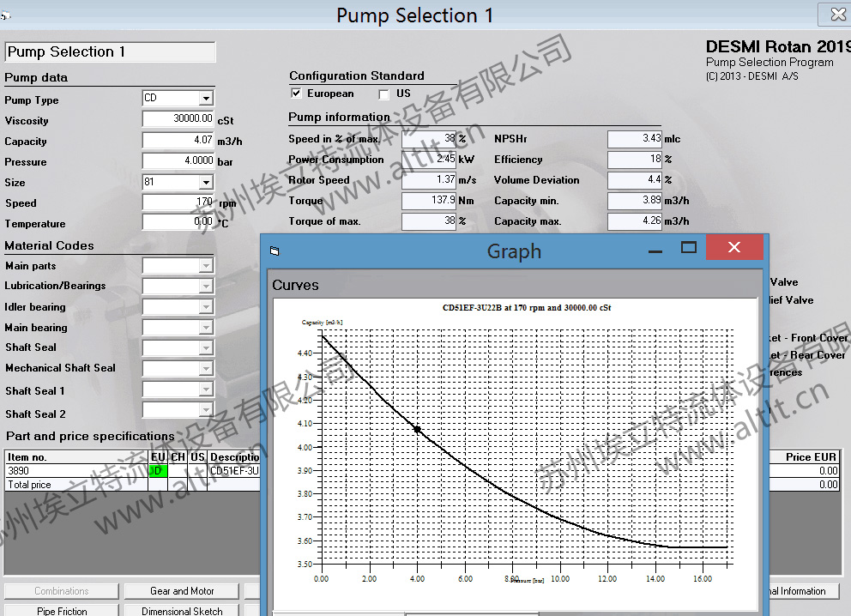
Task: Enable the US configuration checkbox
Action: tap(383, 94)
